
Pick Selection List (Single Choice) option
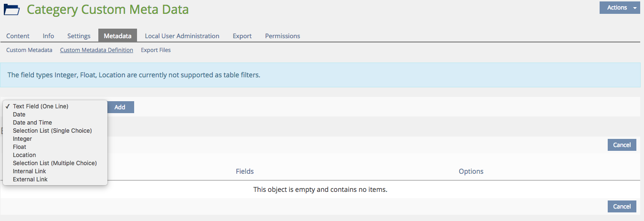pyautogui.click(x=52, y=131)
